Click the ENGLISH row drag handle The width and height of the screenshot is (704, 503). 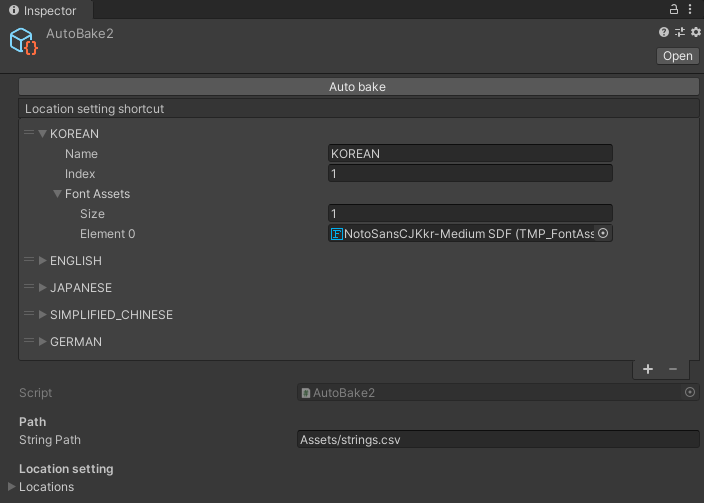29,259
